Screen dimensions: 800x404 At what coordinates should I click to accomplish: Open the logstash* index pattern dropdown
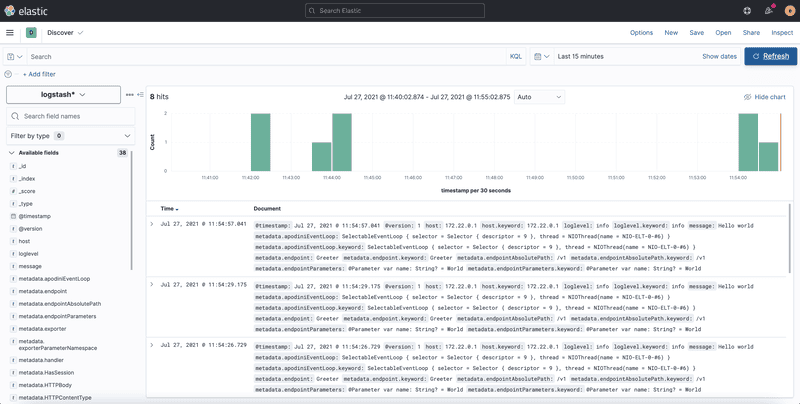[x=62, y=94]
